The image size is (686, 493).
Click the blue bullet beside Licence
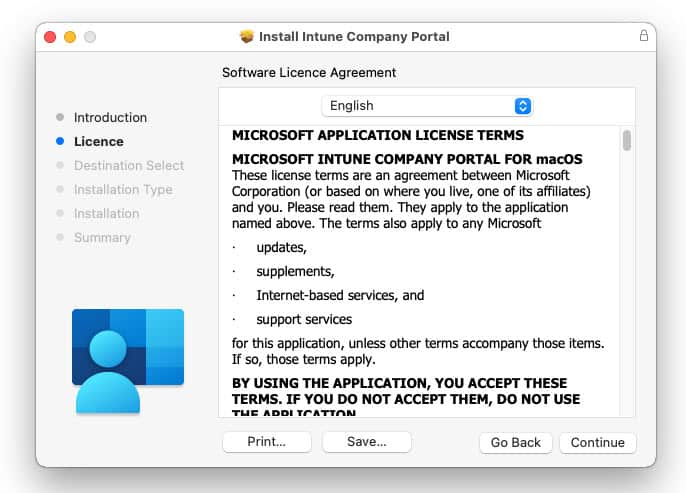pos(60,141)
